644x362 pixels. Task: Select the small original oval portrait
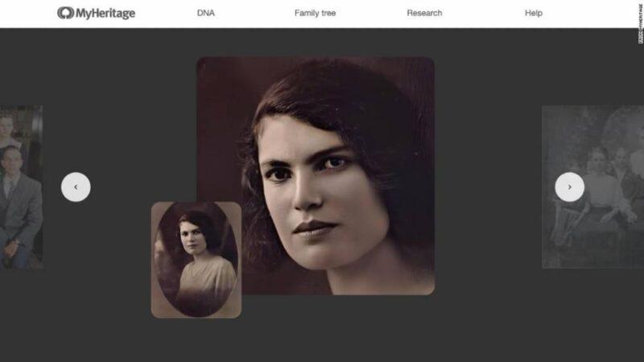click(196, 260)
